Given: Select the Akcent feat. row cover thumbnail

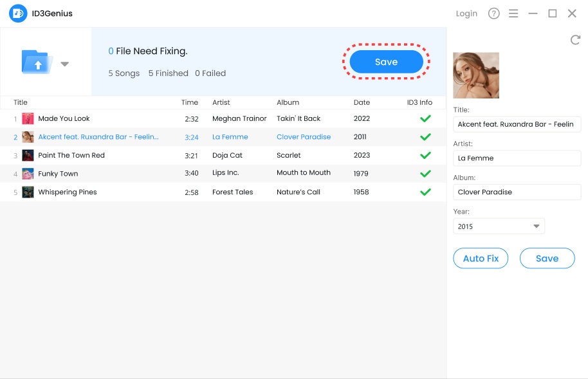Looking at the screenshot, I should (28, 137).
